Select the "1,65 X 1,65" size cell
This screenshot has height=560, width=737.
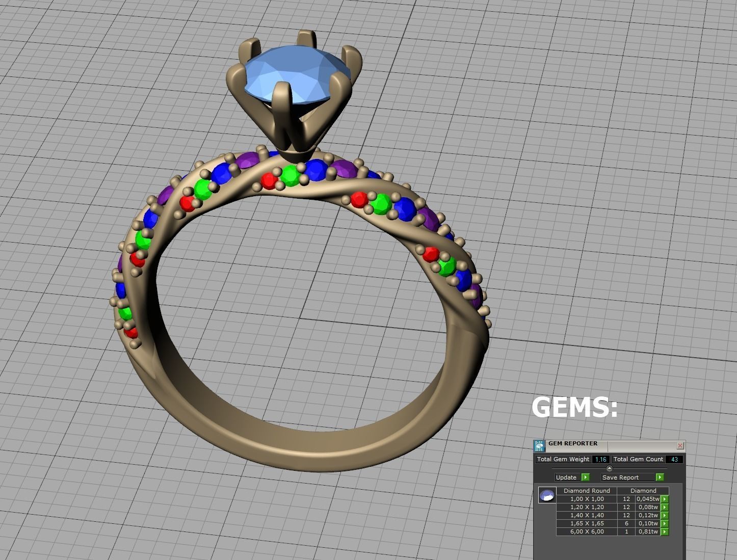point(587,523)
